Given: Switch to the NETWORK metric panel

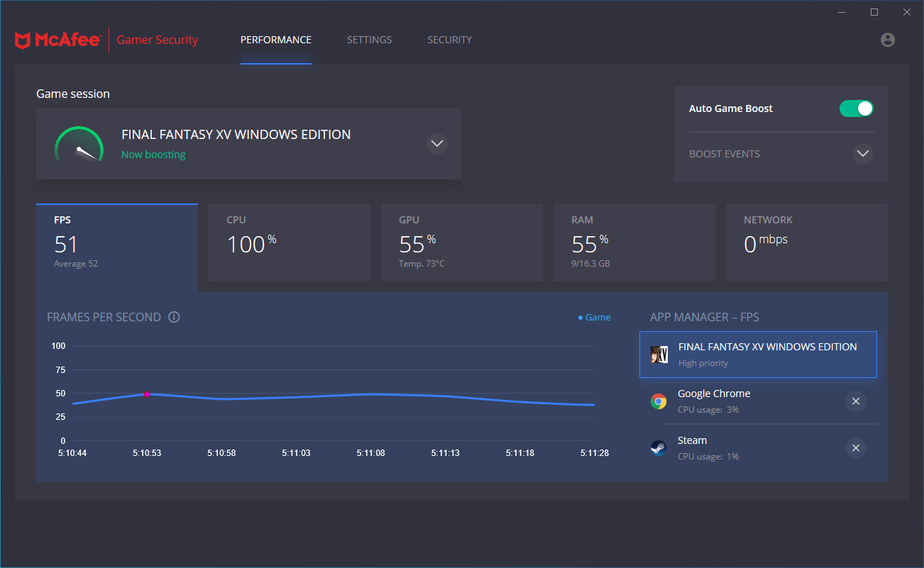Looking at the screenshot, I should pyautogui.click(x=806, y=242).
